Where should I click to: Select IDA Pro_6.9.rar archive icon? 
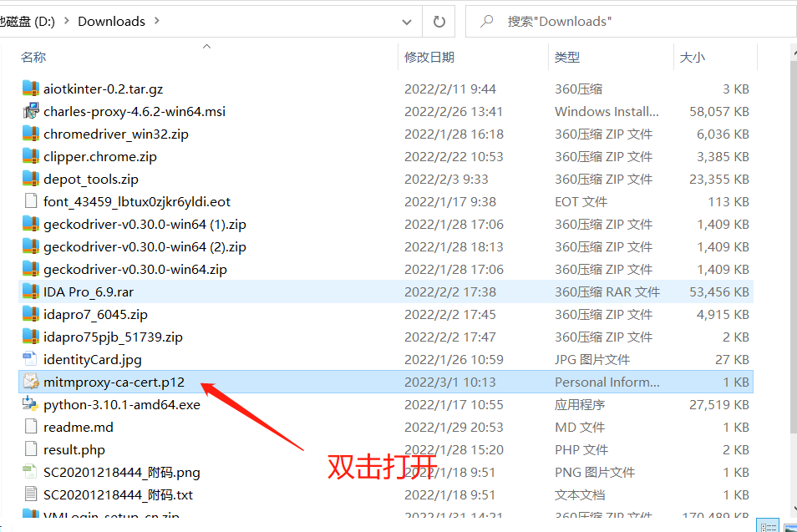click(x=31, y=291)
